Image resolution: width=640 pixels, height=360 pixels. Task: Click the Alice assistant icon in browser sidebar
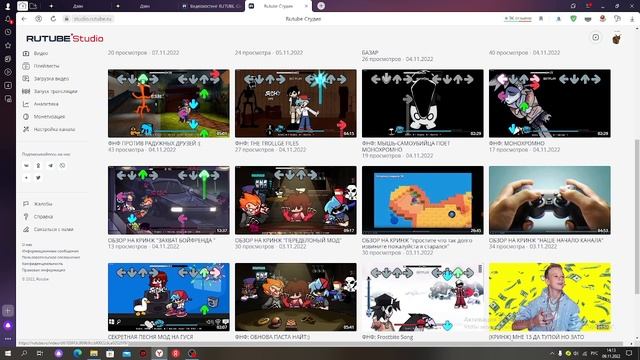click(x=8, y=325)
